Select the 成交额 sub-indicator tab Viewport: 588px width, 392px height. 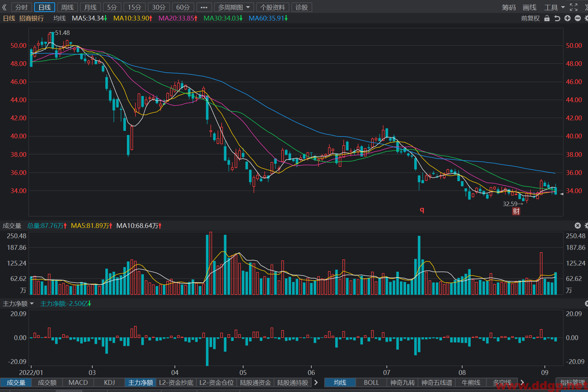(x=47, y=382)
